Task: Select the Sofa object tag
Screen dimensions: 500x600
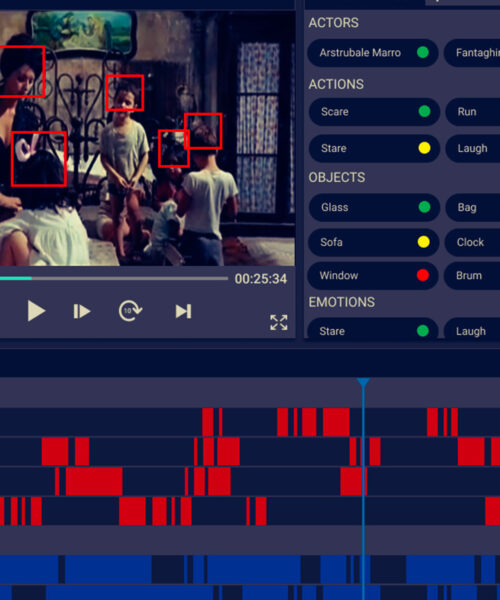Action: [x=374, y=242]
